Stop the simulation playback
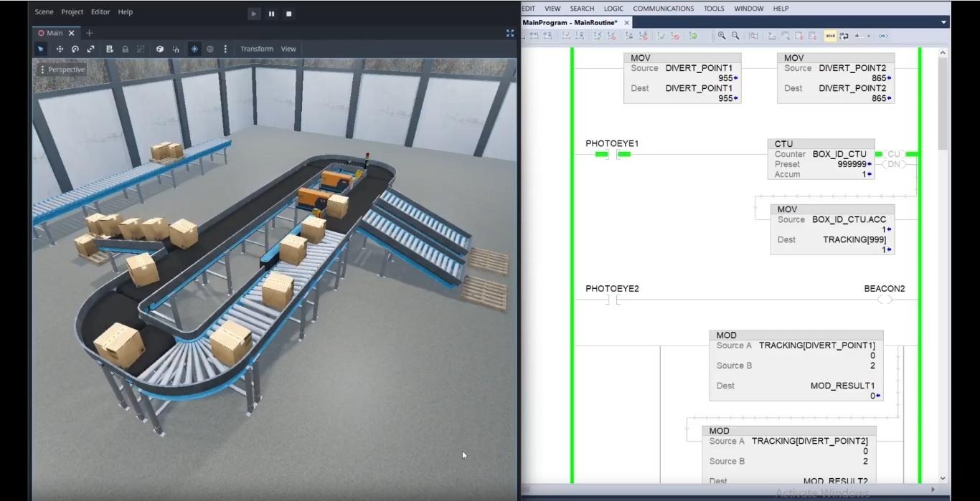This screenshot has height=501, width=980. [289, 14]
